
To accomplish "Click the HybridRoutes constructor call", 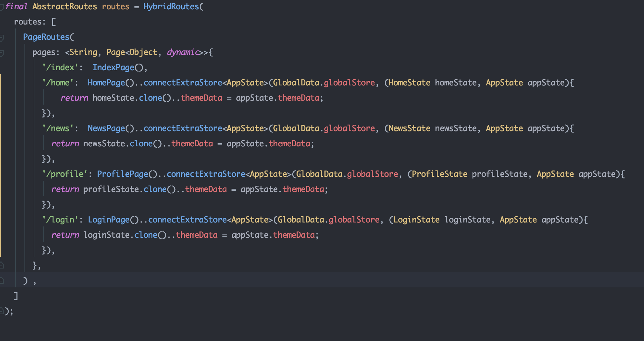I will pyautogui.click(x=171, y=6).
